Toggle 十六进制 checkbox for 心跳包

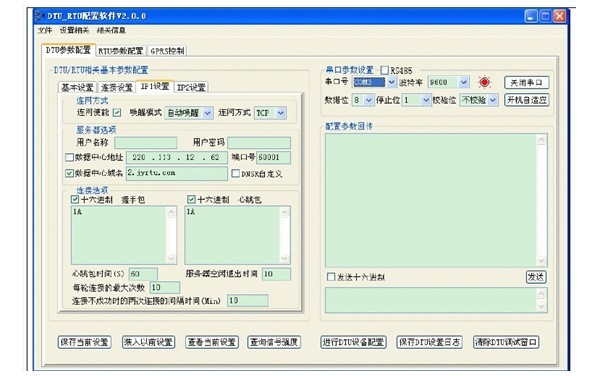coord(191,199)
